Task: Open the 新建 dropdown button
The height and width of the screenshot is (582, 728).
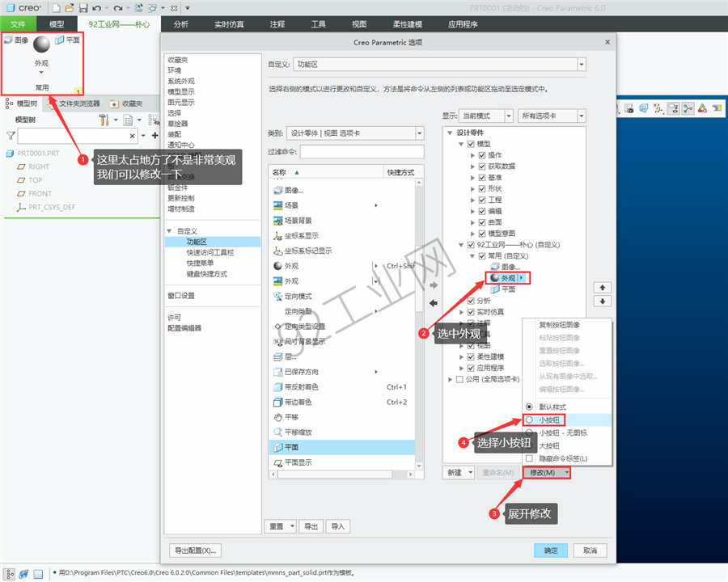Action: pyautogui.click(x=459, y=472)
